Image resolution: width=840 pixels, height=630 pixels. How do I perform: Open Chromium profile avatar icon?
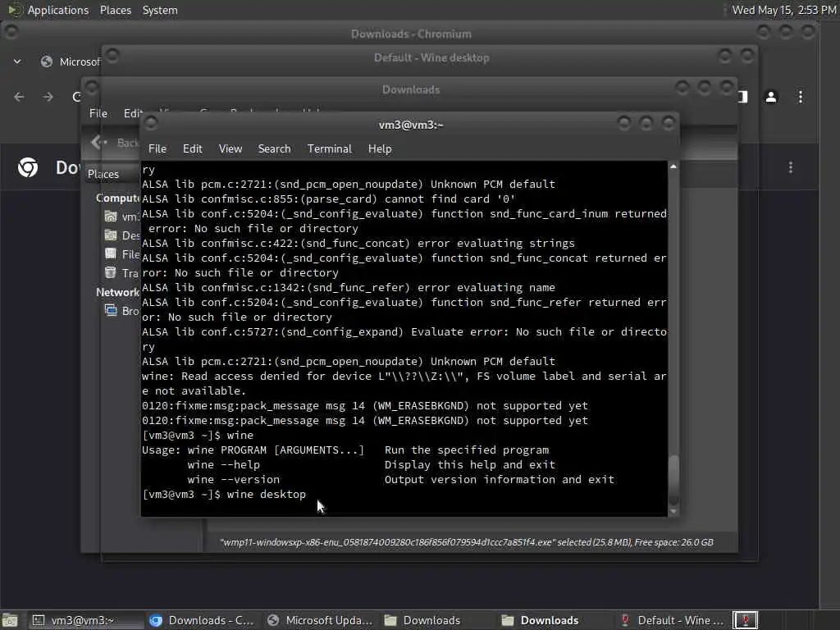coord(771,97)
